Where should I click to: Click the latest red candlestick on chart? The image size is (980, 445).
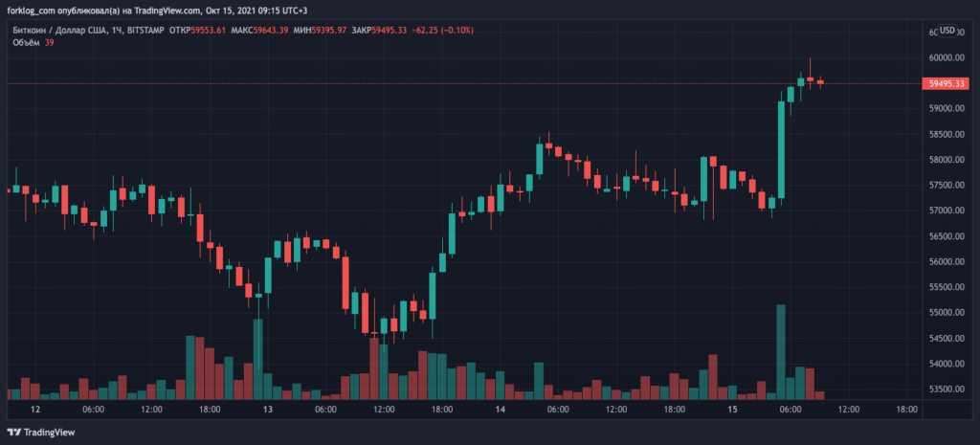820,82
